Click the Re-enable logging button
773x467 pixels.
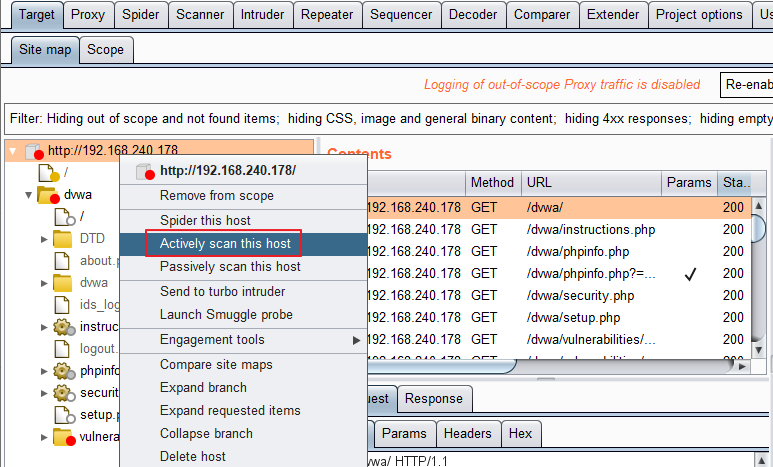click(x=746, y=85)
